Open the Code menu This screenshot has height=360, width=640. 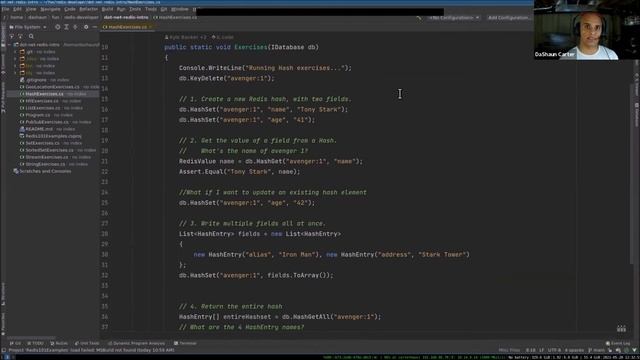pos(70,9)
